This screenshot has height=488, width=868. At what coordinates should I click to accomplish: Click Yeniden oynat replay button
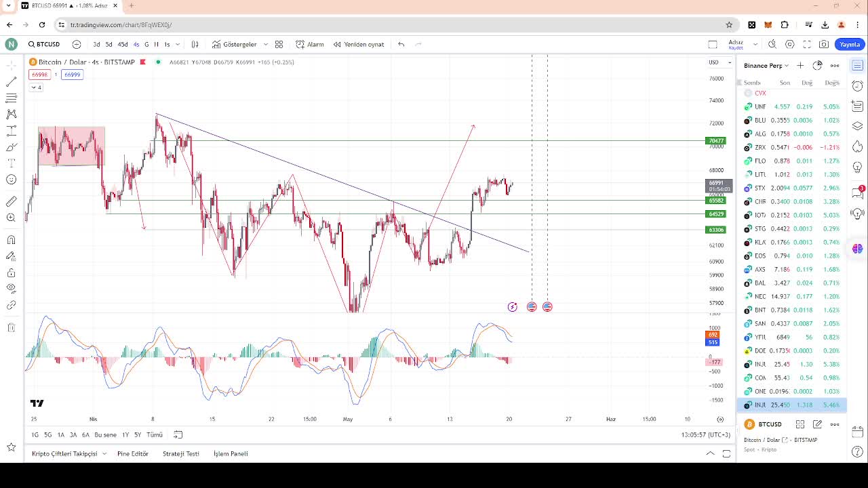(359, 44)
